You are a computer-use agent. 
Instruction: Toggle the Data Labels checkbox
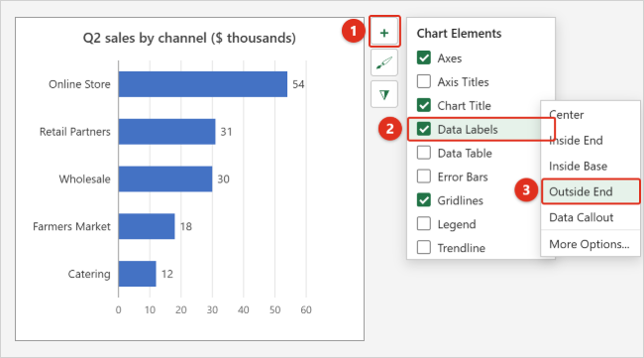pos(424,129)
